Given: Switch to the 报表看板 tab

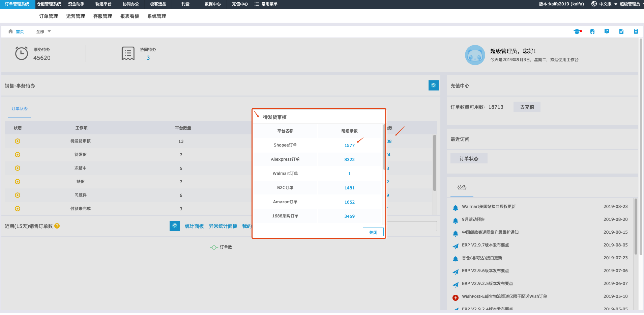Looking at the screenshot, I should coord(129,16).
